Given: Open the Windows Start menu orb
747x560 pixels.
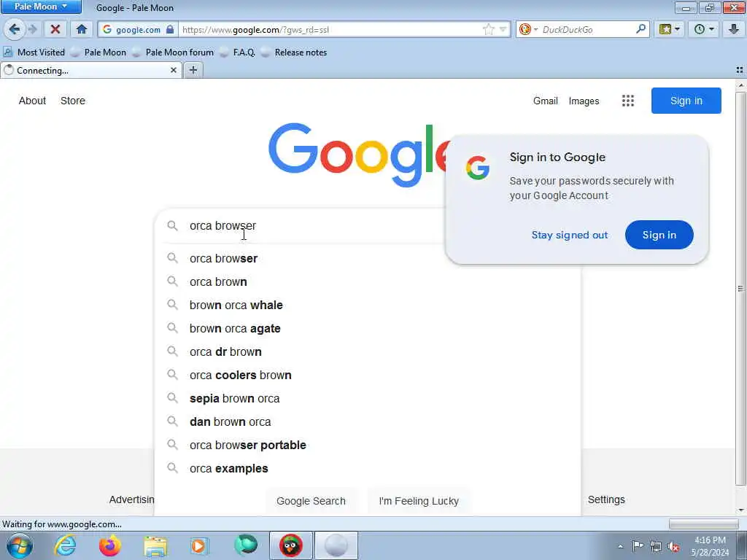Looking at the screenshot, I should 19,545.
